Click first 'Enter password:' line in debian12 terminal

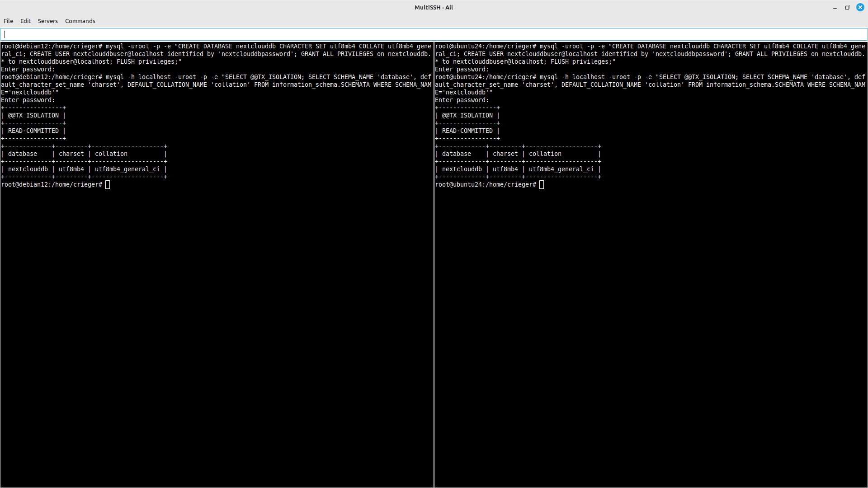[28, 69]
